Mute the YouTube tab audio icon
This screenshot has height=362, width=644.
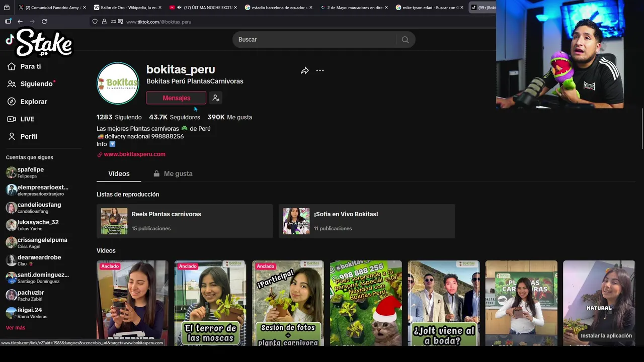(179, 8)
